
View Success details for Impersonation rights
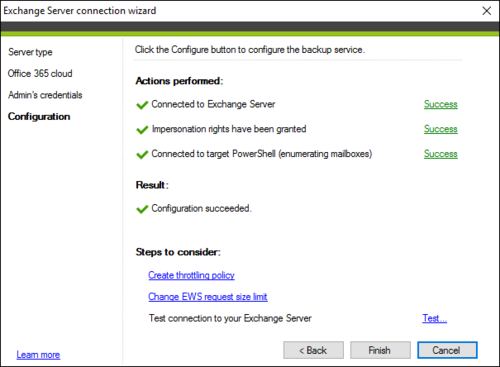click(x=441, y=129)
